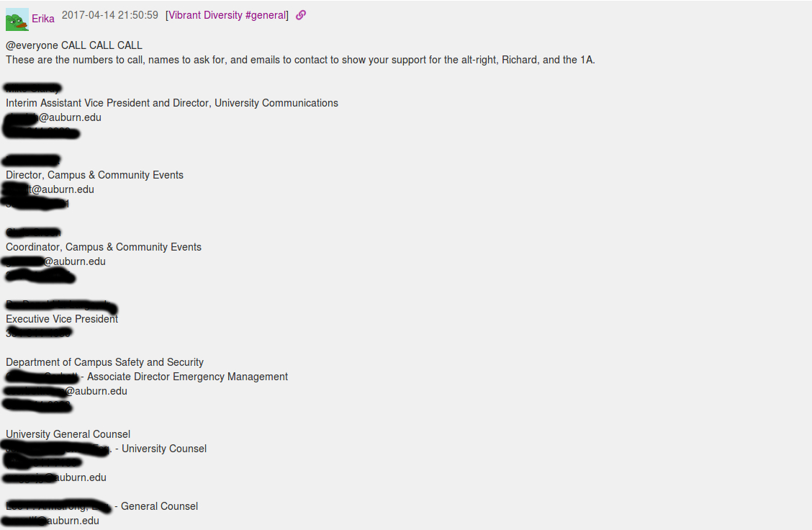Click the auburn.edu email under University Communications
This screenshot has height=530, width=812.
(x=69, y=117)
